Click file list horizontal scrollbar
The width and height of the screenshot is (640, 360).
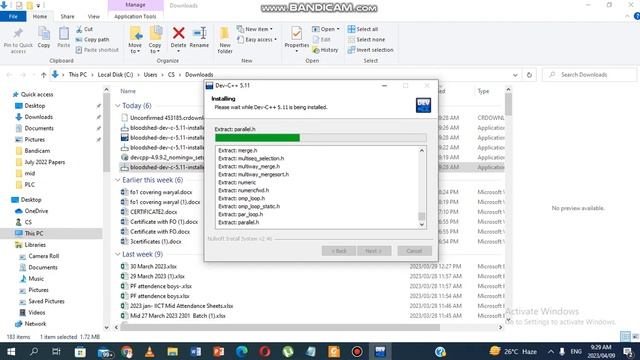pyautogui.click(x=280, y=327)
